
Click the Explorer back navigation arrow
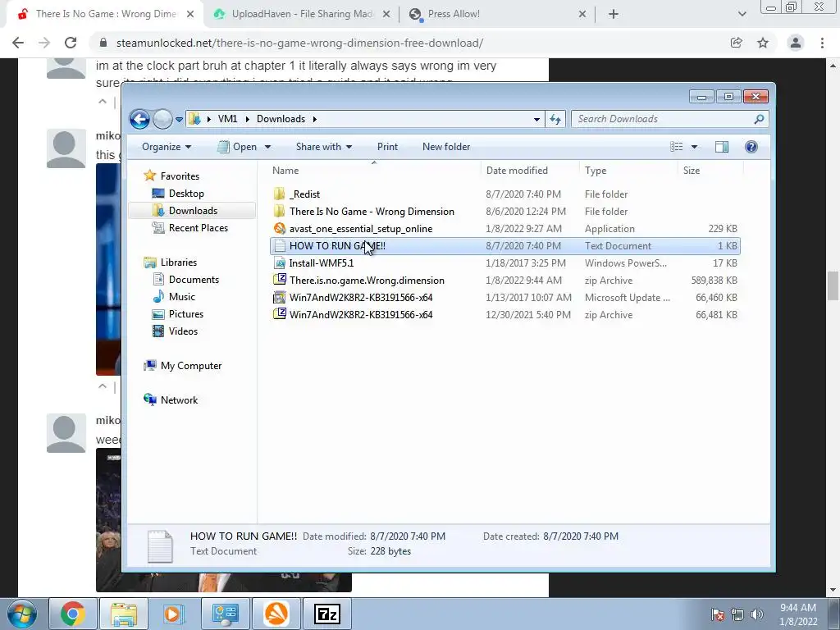139,119
